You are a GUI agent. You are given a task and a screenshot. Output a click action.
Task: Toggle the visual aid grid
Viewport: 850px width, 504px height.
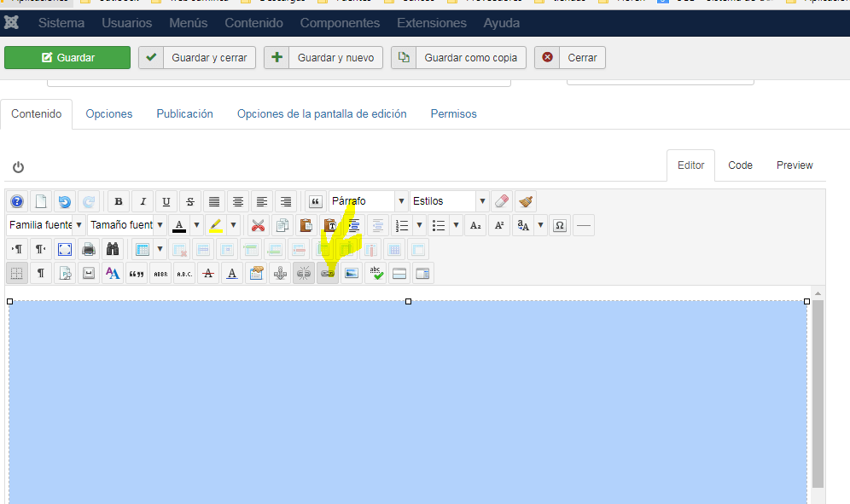pos(17,273)
